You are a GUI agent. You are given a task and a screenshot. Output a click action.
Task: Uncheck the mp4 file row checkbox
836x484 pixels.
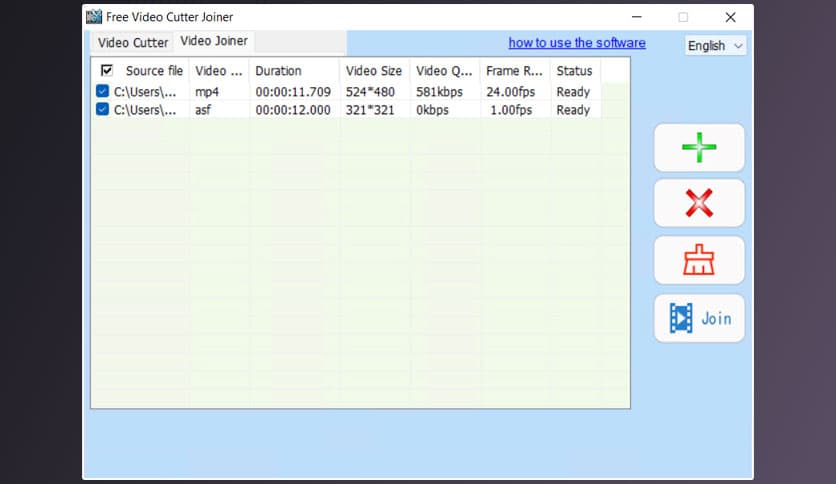102,92
